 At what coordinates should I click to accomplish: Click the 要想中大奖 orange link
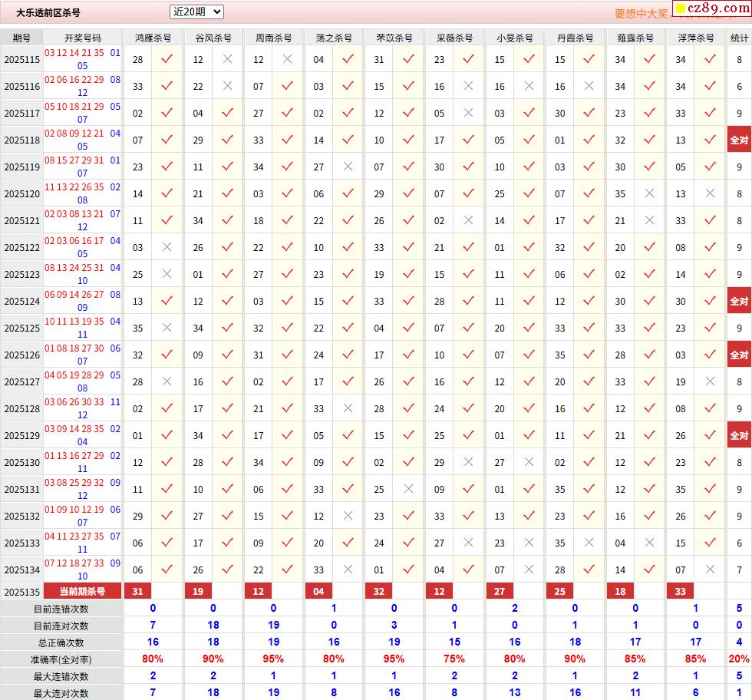pos(642,13)
